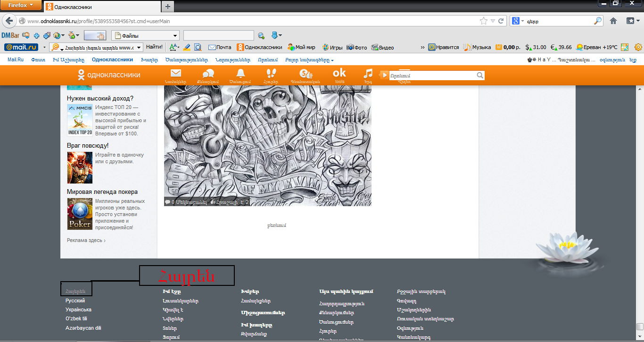Click the INDEX TOP 20 ad thumbnail
Screen dimensions: 644x342
[x=80, y=120]
